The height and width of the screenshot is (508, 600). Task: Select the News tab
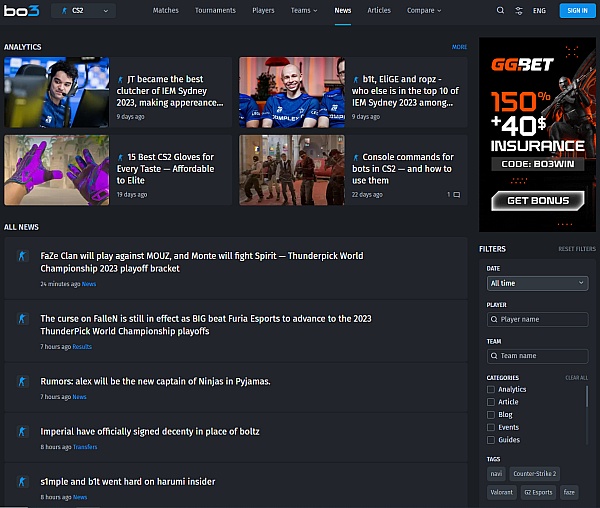pos(342,10)
